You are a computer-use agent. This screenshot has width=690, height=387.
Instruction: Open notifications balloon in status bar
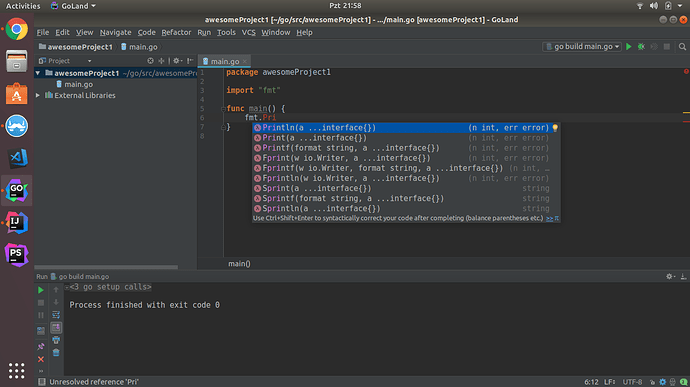683,382
